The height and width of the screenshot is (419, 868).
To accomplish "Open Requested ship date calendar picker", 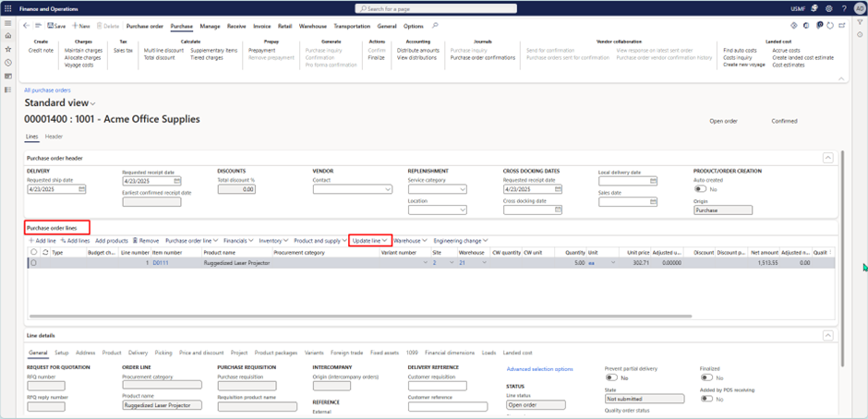I will [x=82, y=189].
